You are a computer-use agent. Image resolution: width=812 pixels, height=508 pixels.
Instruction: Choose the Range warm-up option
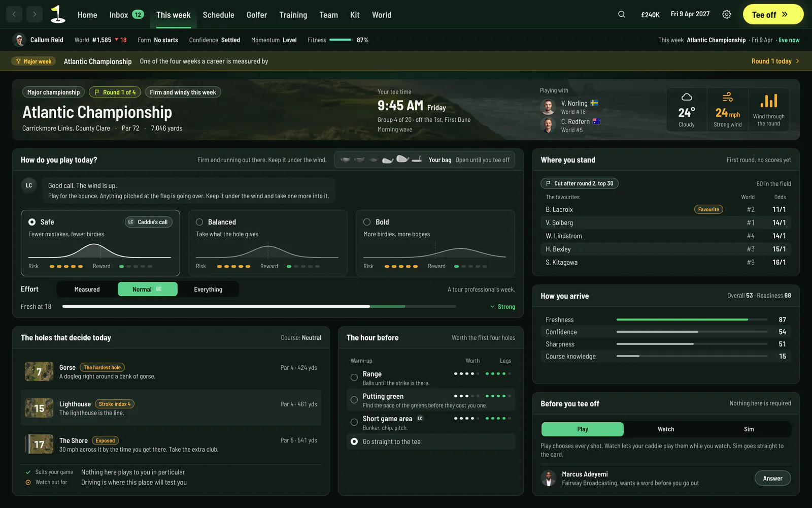pyautogui.click(x=431, y=377)
